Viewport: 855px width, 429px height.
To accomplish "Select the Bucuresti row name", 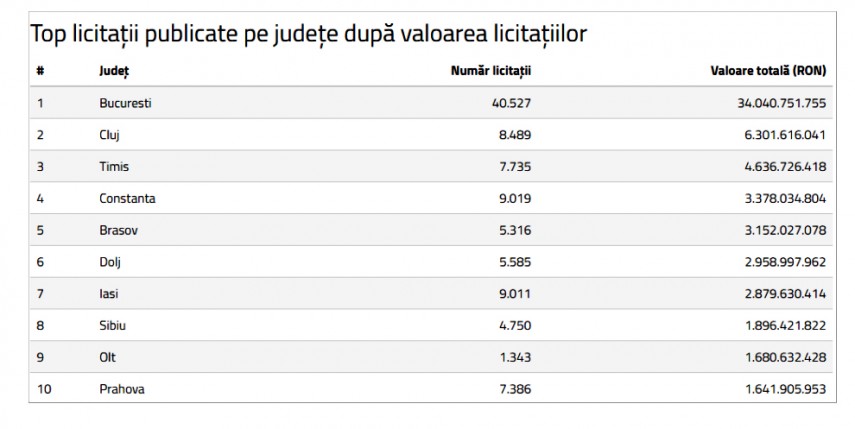I will (x=125, y=102).
